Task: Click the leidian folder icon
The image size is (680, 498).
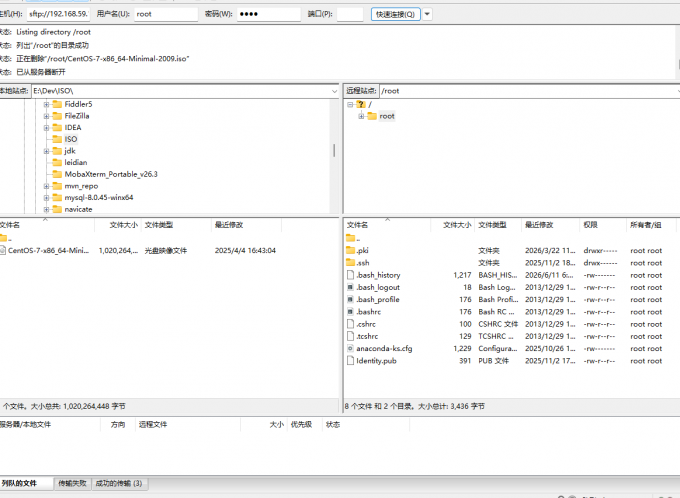Action: (57, 163)
